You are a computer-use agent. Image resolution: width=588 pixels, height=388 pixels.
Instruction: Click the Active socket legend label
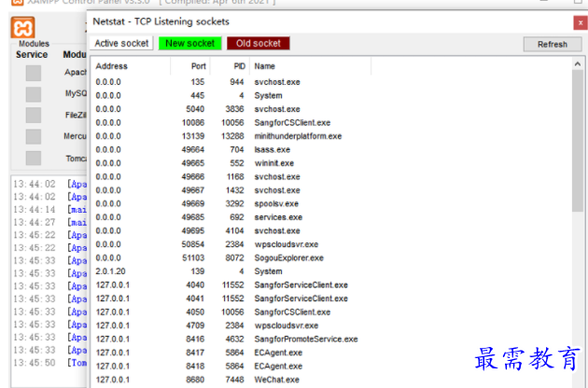(121, 43)
